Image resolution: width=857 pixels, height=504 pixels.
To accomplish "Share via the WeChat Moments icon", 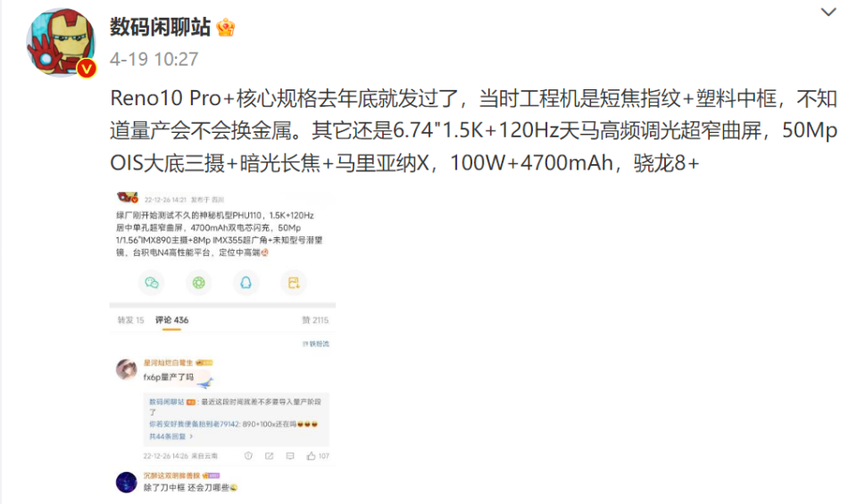I will pos(198,282).
